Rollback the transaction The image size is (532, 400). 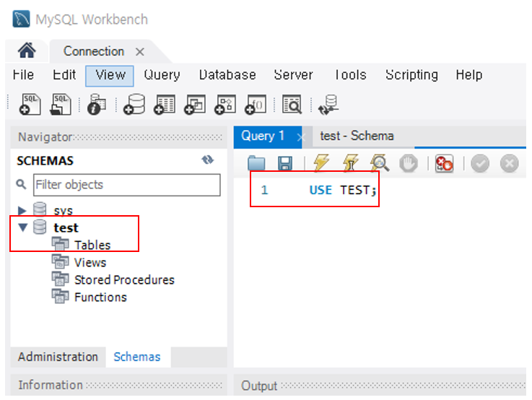[510, 163]
